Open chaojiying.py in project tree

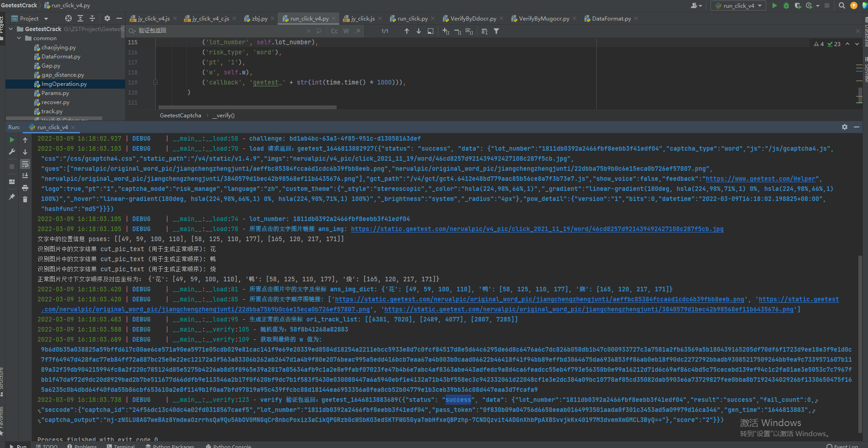(x=58, y=47)
